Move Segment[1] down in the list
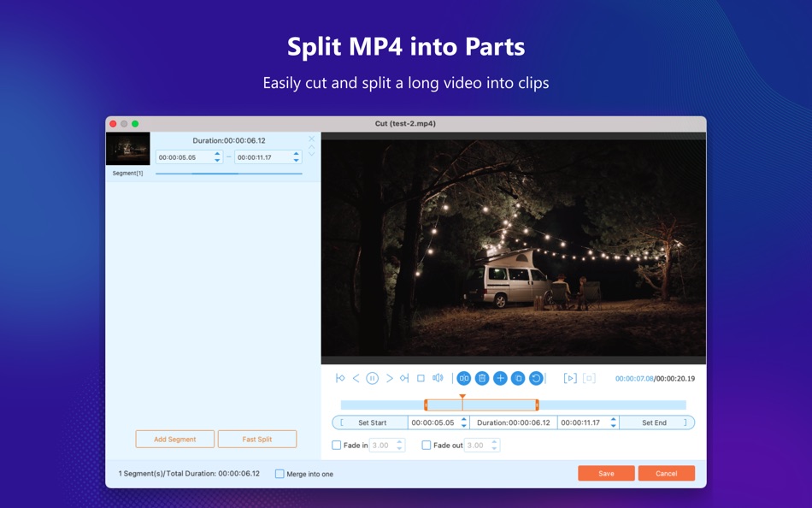812x508 pixels. (x=311, y=153)
